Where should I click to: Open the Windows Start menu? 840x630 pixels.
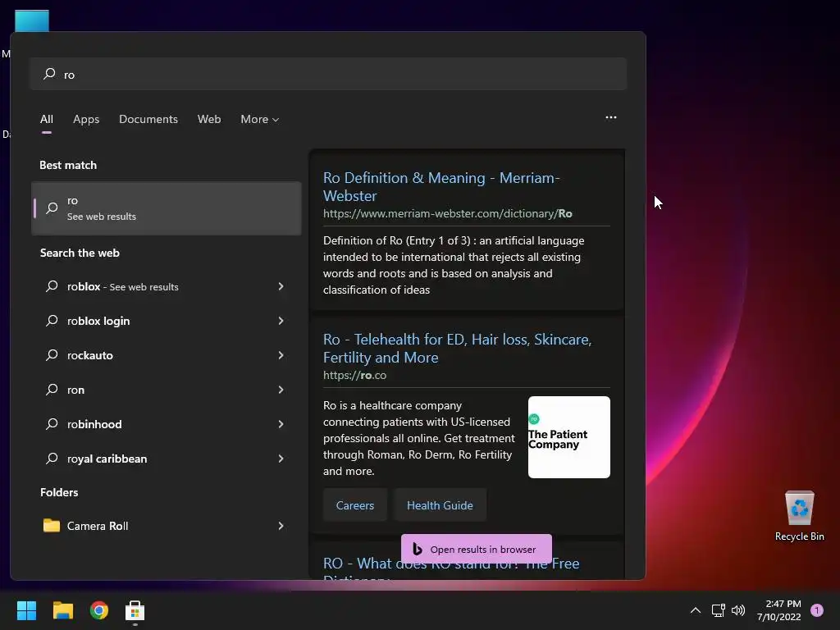(26, 610)
